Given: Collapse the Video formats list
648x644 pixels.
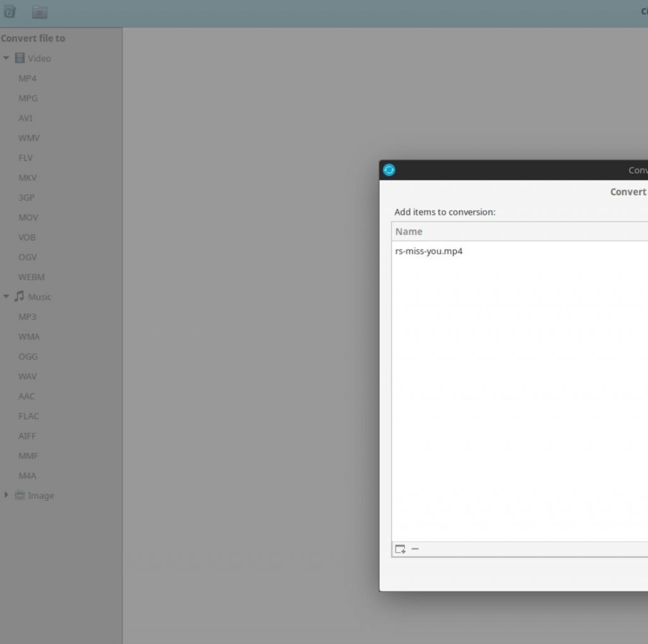Looking at the screenshot, I should coord(6,58).
